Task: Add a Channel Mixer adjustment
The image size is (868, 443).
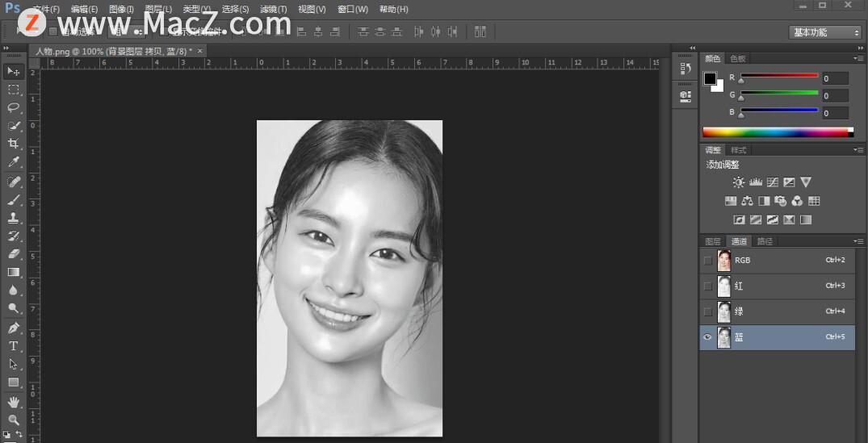Action: tap(797, 201)
